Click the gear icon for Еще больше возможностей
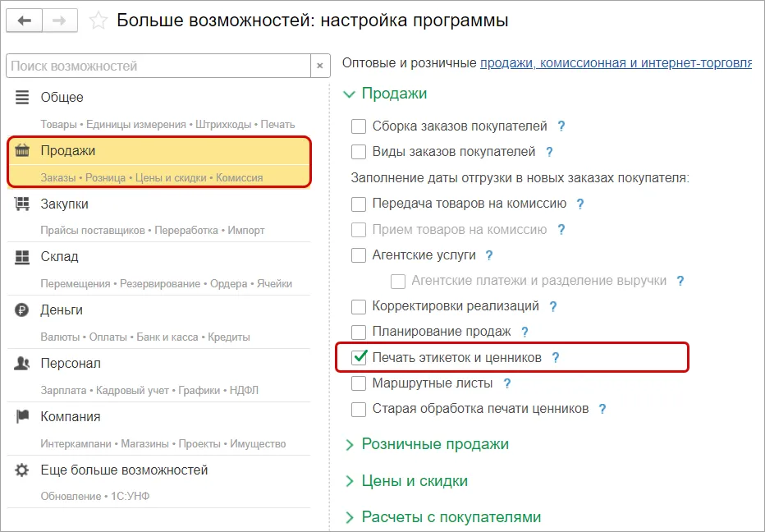 pos(22,470)
